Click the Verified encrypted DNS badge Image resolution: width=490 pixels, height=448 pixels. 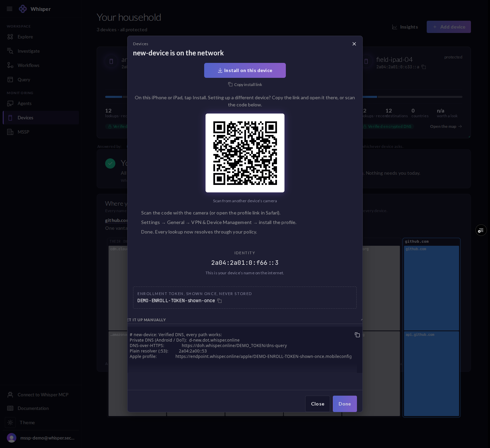pyautogui.click(x=387, y=126)
